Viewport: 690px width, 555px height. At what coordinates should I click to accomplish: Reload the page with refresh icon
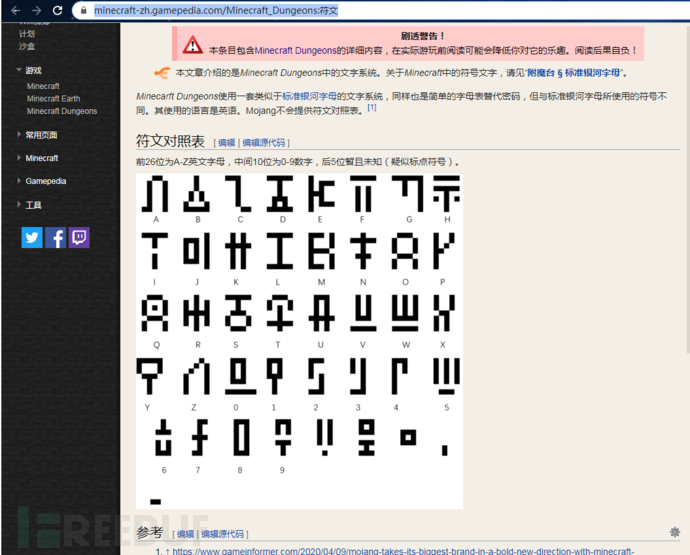tap(58, 10)
